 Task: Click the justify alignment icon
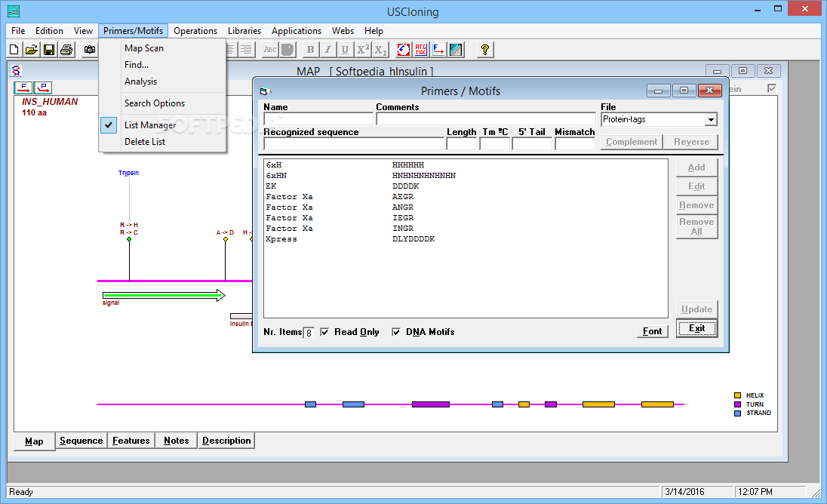click(x=246, y=50)
